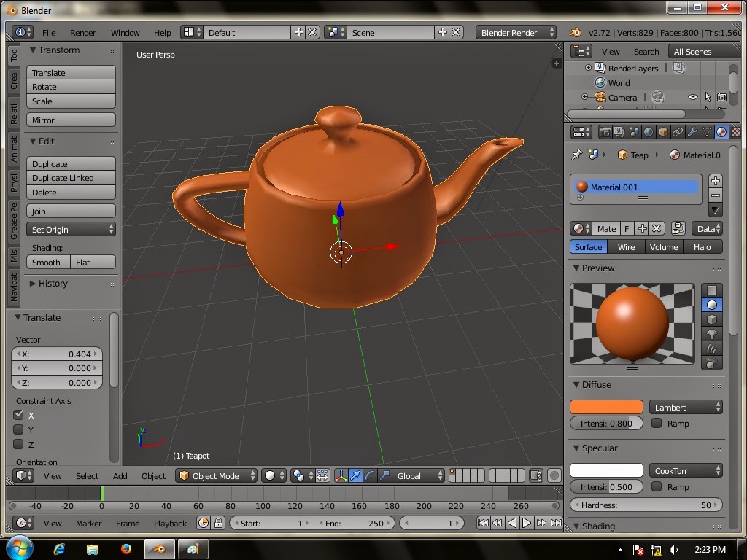Enable the Specular Ramp checkbox
Viewport: 747px width, 560px height.
pos(657,486)
